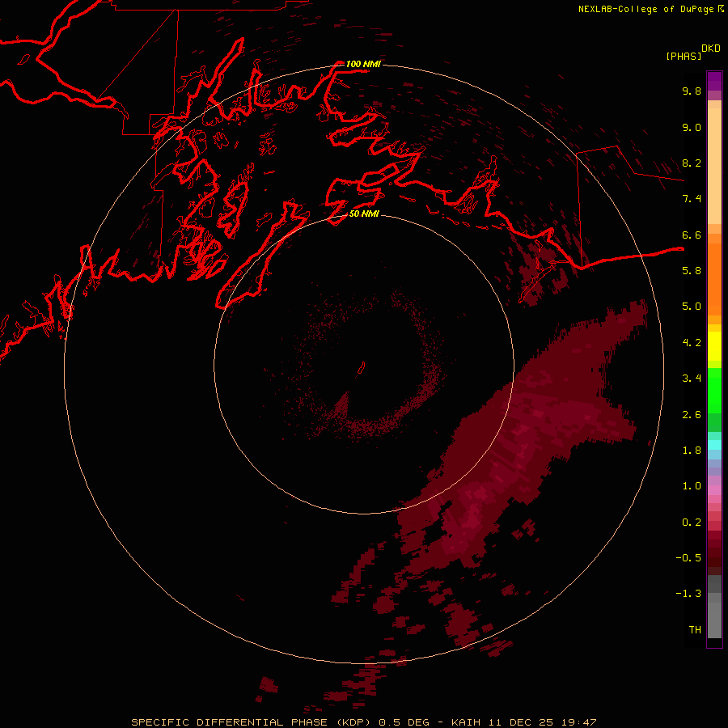Click the -0.5 value on the color scale
The width and height of the screenshot is (728, 728).
[688, 558]
